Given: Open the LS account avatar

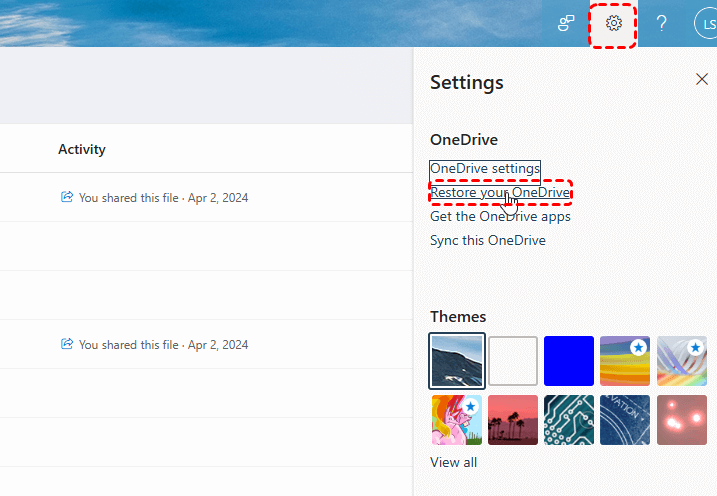Looking at the screenshot, I should click(706, 24).
